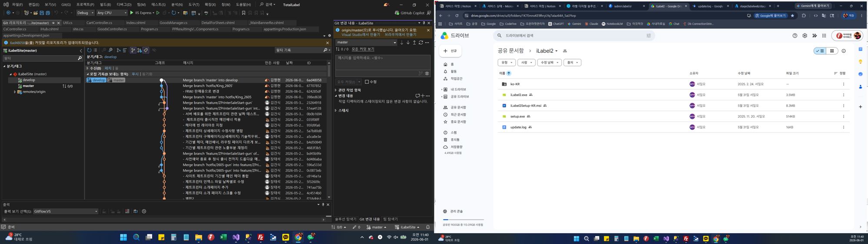Click the Gemini sparkle icon in Drive header
This screenshot has height=244, width=868.
coord(815,36)
